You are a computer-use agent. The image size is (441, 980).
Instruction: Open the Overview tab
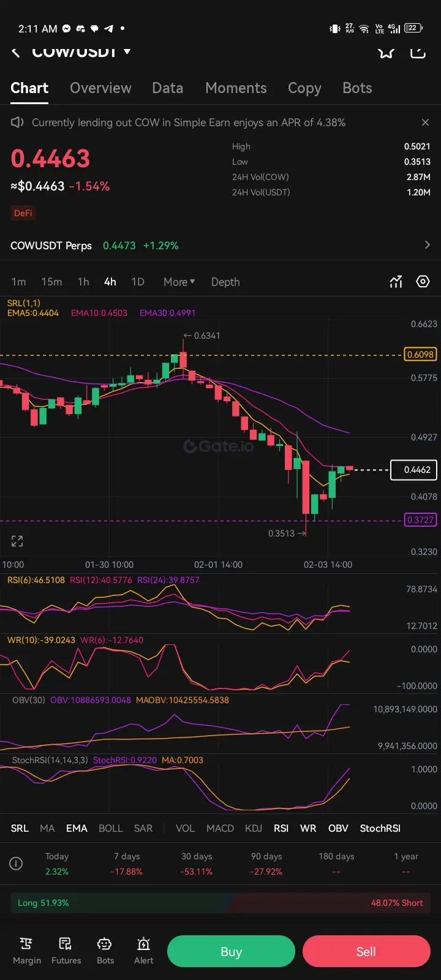100,88
